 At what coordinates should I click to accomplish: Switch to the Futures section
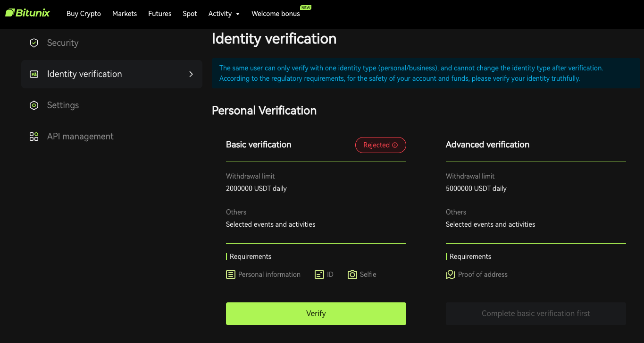pos(159,14)
